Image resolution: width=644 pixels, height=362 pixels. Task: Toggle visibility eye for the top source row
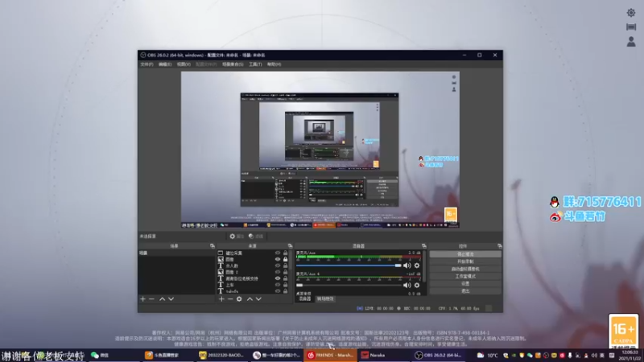coord(278,253)
